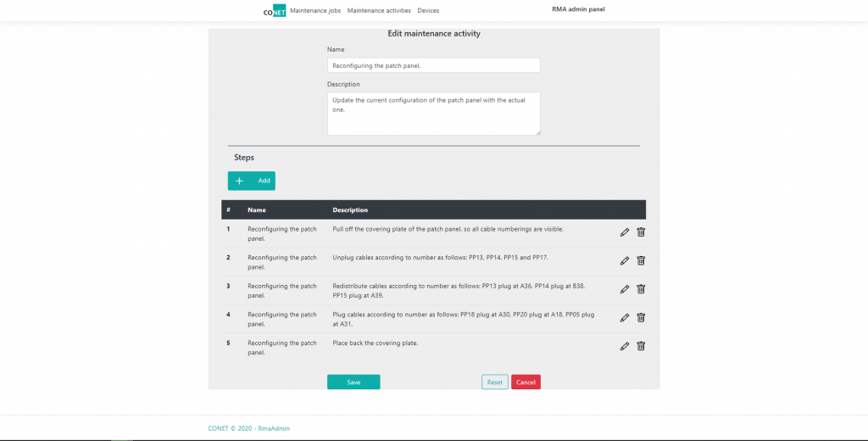This screenshot has width=868, height=441.
Task: Click the CONET logo in the header
Action: click(274, 11)
